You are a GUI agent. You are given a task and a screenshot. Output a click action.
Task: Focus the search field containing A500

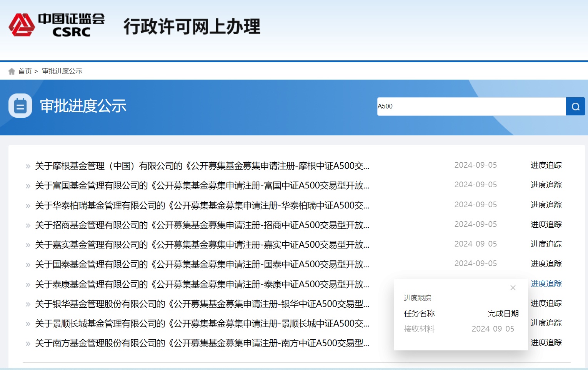(x=471, y=107)
